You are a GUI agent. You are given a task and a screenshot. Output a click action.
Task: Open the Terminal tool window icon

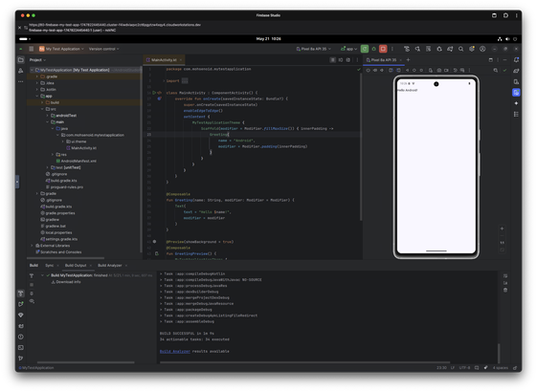click(x=21, y=347)
